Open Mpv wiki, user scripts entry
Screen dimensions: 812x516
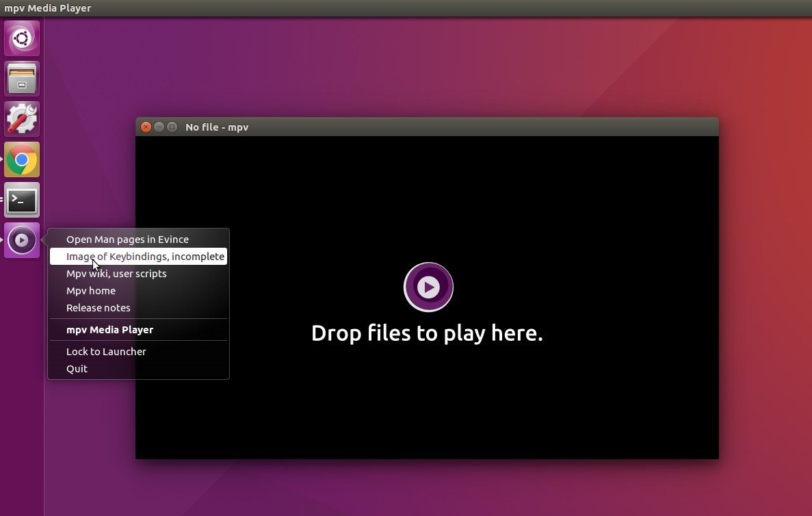point(138,274)
